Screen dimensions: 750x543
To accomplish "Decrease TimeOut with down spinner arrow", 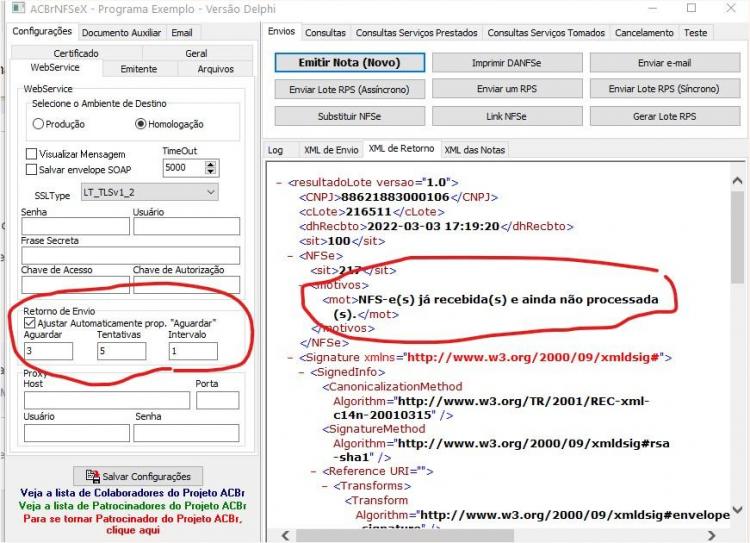I will pos(211,172).
